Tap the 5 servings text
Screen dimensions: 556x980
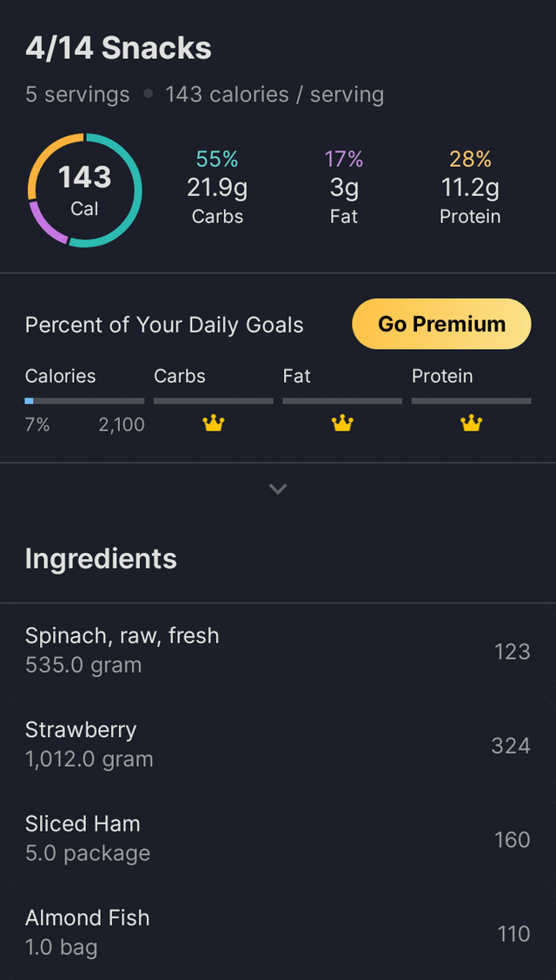click(x=77, y=95)
